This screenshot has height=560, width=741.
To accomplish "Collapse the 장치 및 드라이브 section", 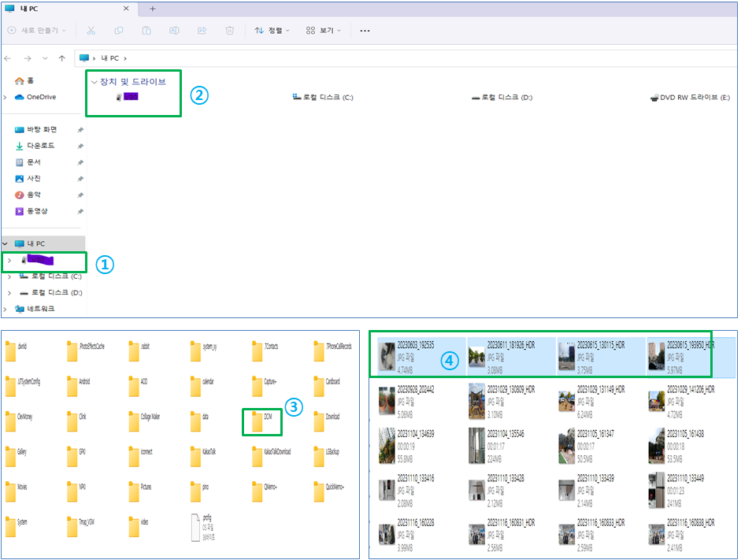I will click(x=94, y=81).
